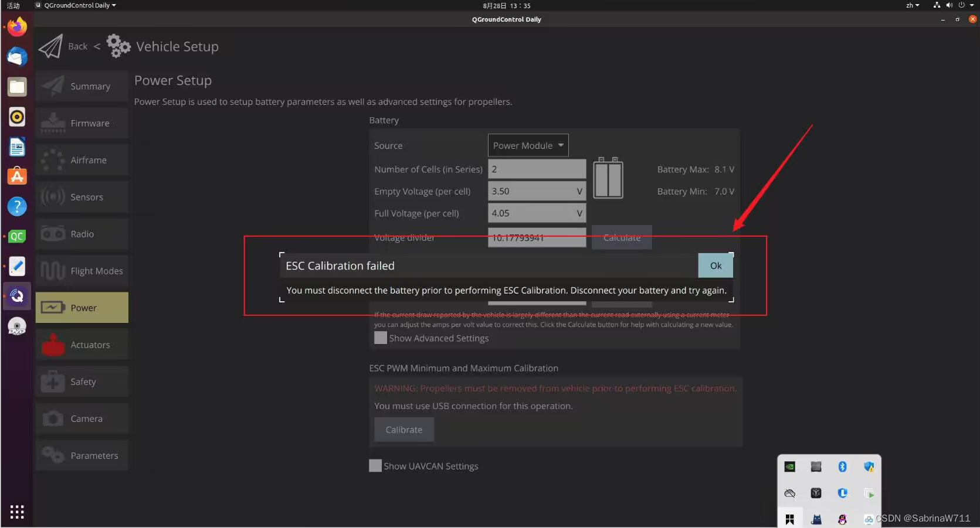This screenshot has height=528, width=980.
Task: Open the Airframe setup page
Action: pyautogui.click(x=82, y=160)
